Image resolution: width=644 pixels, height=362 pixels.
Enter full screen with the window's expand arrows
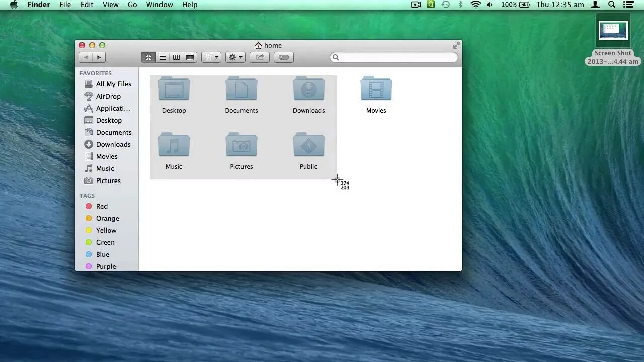click(x=456, y=45)
